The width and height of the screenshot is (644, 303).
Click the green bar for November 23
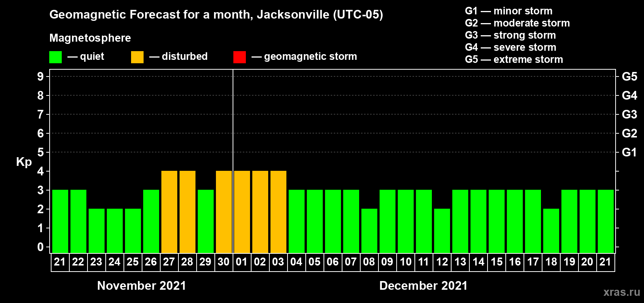(x=97, y=231)
